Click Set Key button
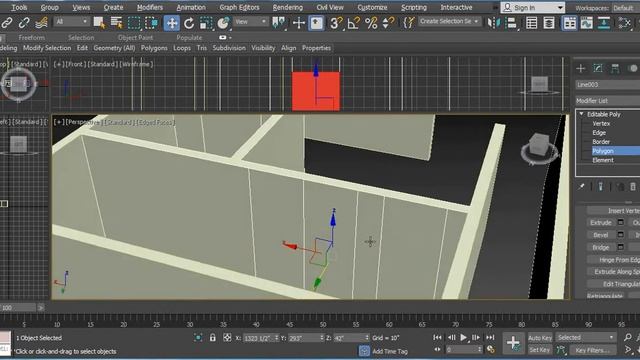This screenshot has height=360, width=640. click(x=540, y=350)
